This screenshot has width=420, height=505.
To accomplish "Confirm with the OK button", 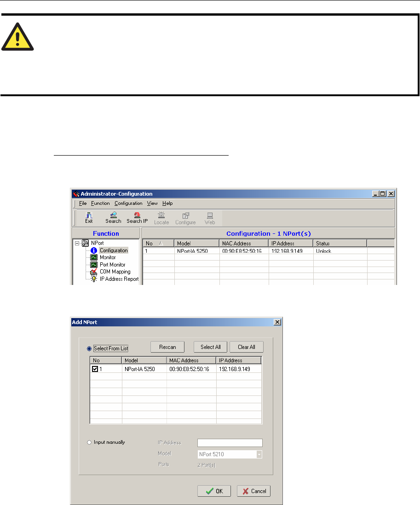I will tap(214, 491).
